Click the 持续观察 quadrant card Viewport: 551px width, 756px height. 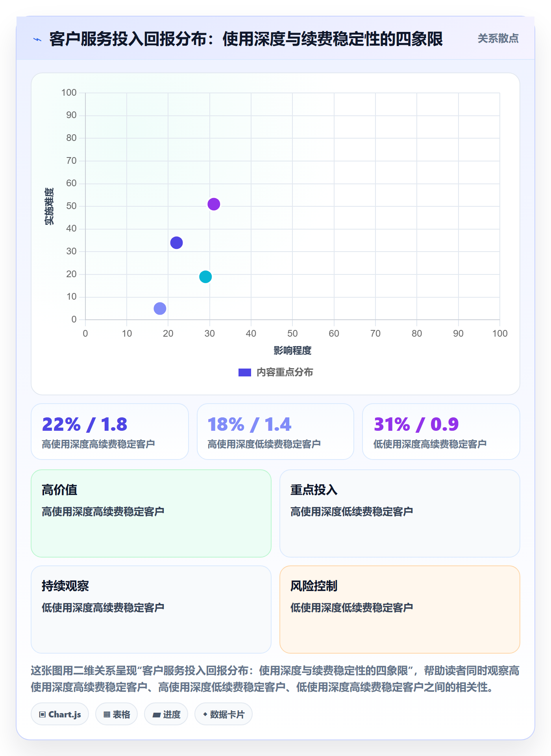click(151, 610)
